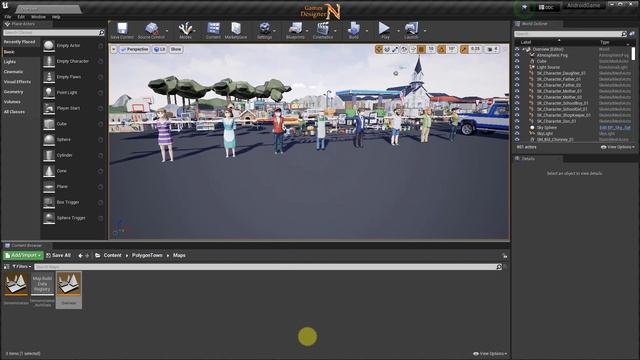Click PolygonTown in the breadcrumb path
The height and width of the screenshot is (360, 640).
(147, 256)
